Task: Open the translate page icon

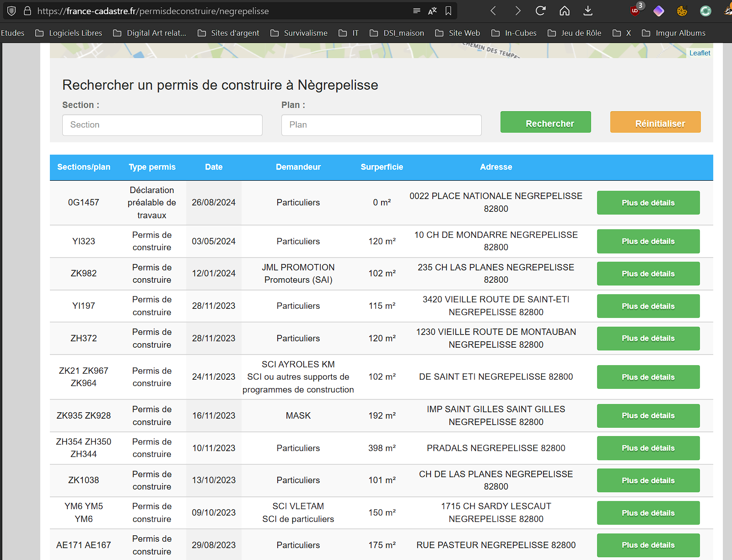Action: [x=432, y=11]
